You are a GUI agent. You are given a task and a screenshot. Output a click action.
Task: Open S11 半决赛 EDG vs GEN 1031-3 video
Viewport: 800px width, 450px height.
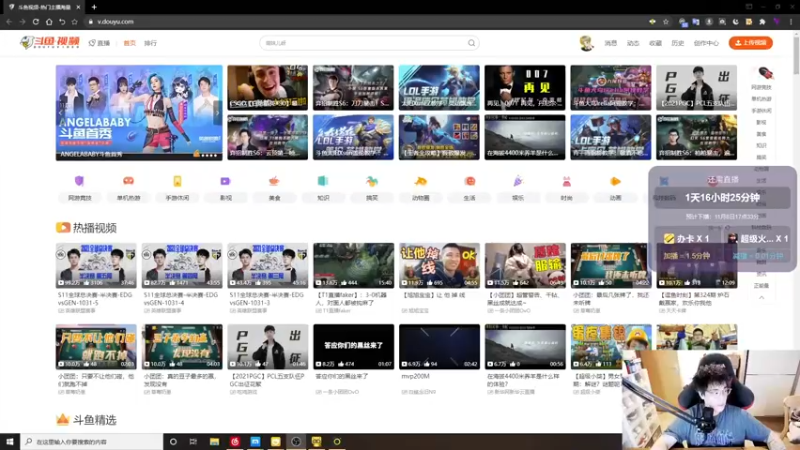(x=268, y=266)
